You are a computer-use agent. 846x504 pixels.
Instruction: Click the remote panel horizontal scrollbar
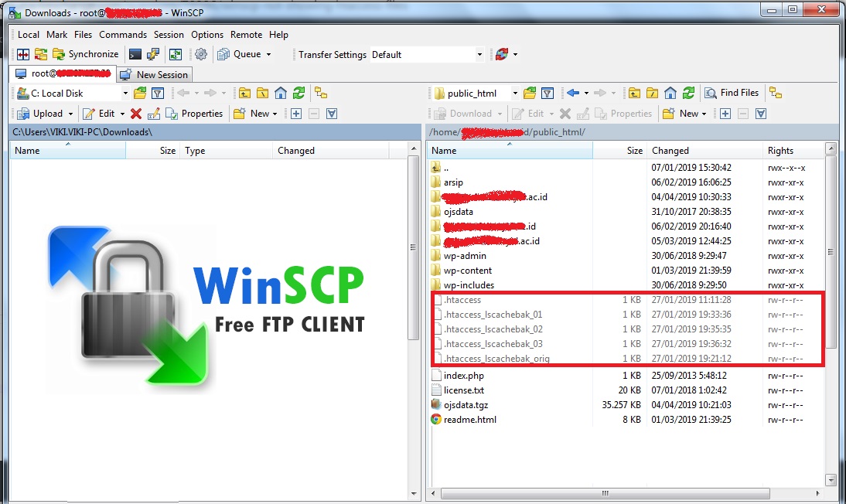tap(605, 493)
